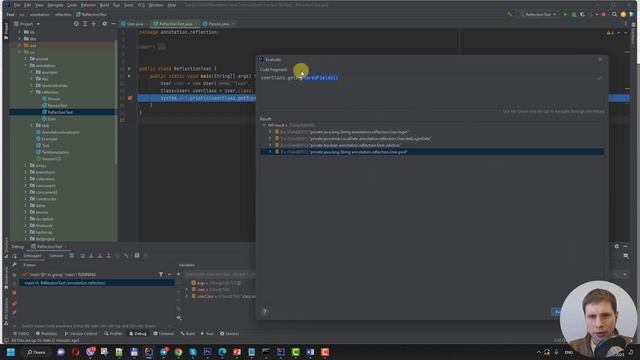Viewport: 640px width, 360px height.
Task: Start debugging with the bug icon in top toolbar
Action: tap(574, 14)
